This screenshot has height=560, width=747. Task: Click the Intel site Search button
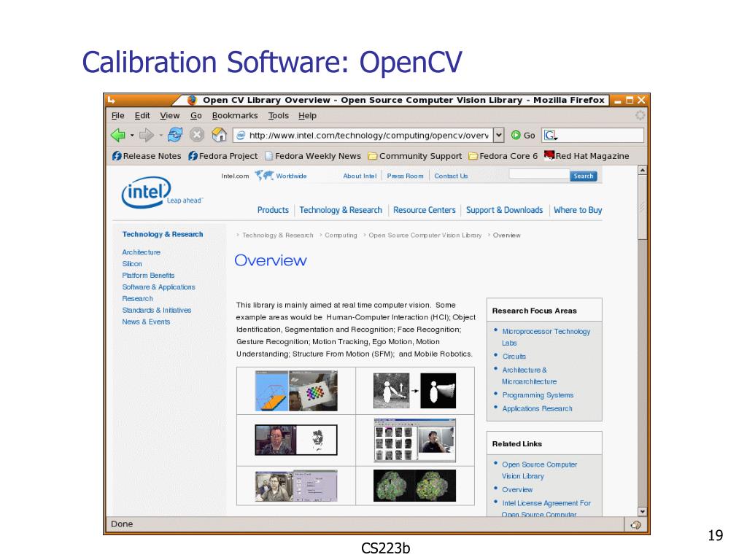pos(583,176)
